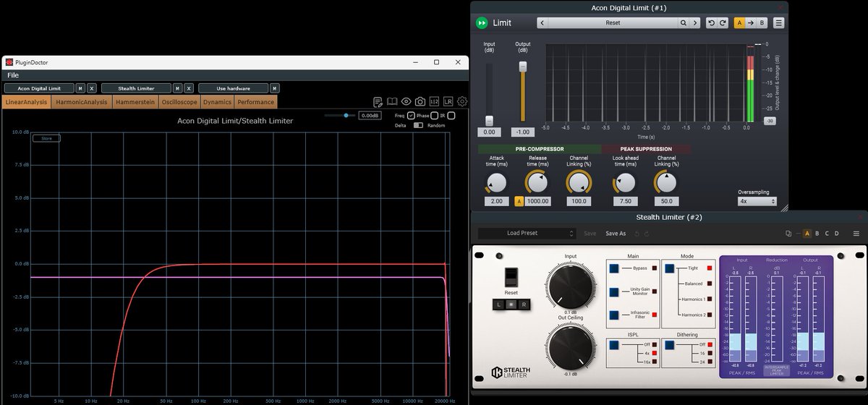The image size is (868, 405).
Task: Click the Attack time knob
Action: click(497, 182)
